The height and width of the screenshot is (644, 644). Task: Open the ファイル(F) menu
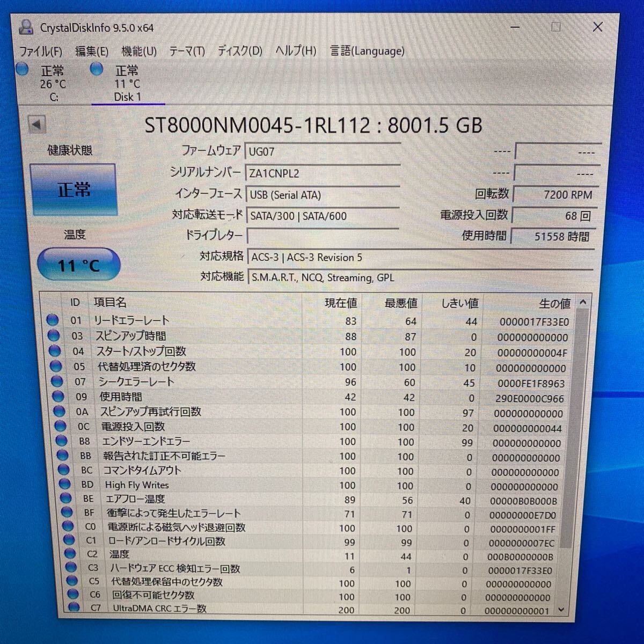click(40, 52)
